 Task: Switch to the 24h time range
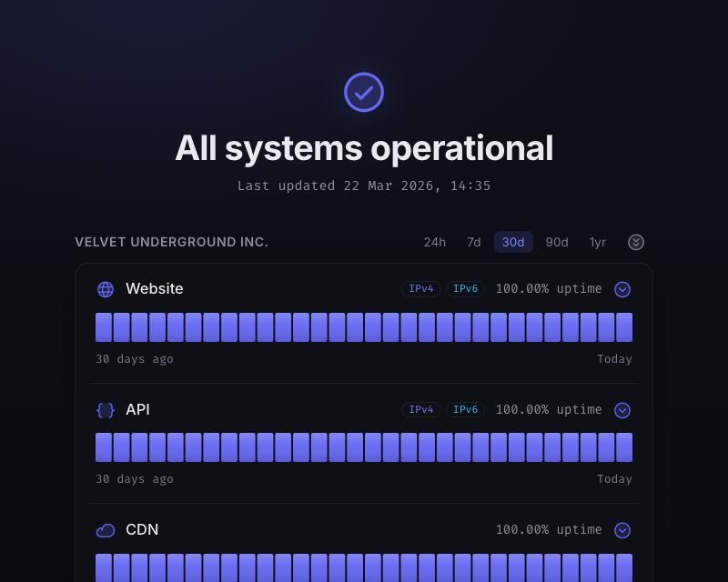click(435, 242)
